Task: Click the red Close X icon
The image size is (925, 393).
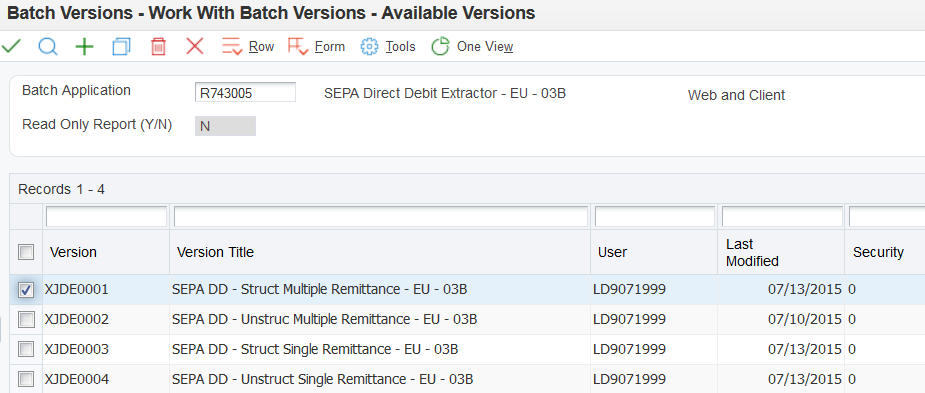Action: [x=195, y=46]
